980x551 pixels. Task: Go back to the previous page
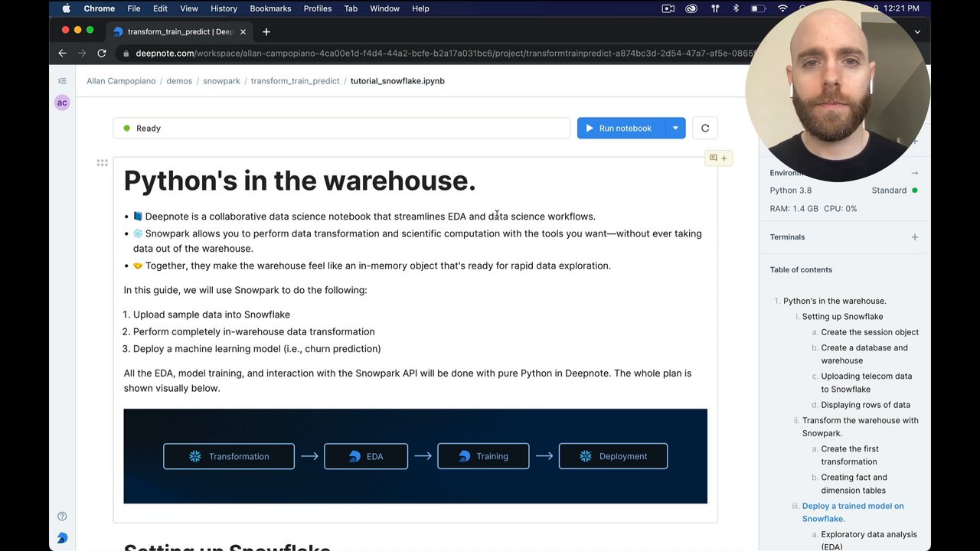63,53
